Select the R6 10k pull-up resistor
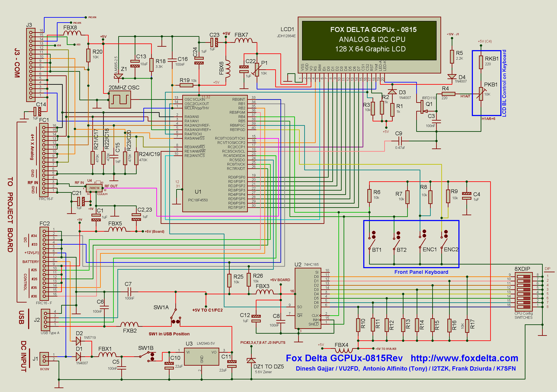 click(369, 196)
